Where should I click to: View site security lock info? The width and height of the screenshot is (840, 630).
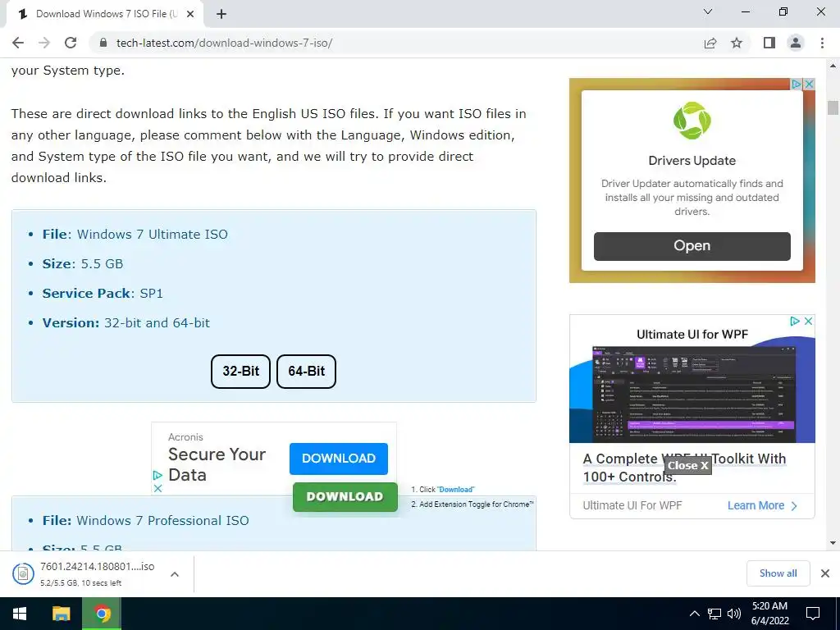coord(103,43)
